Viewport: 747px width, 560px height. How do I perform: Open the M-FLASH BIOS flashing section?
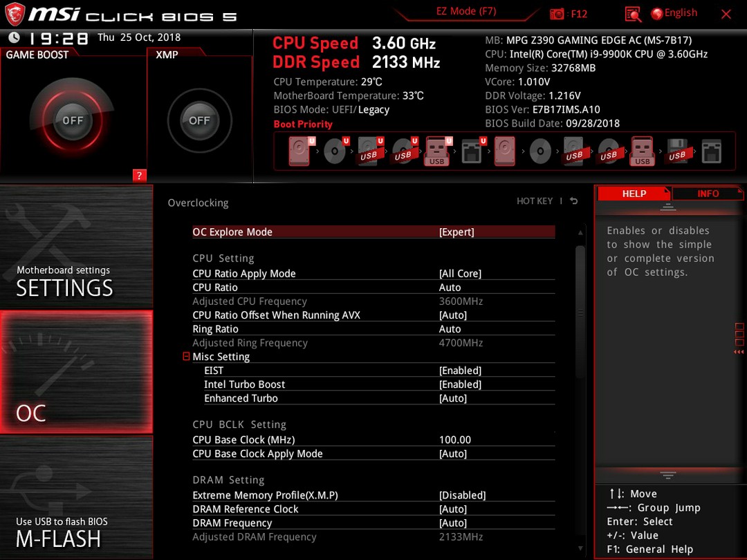click(76, 497)
